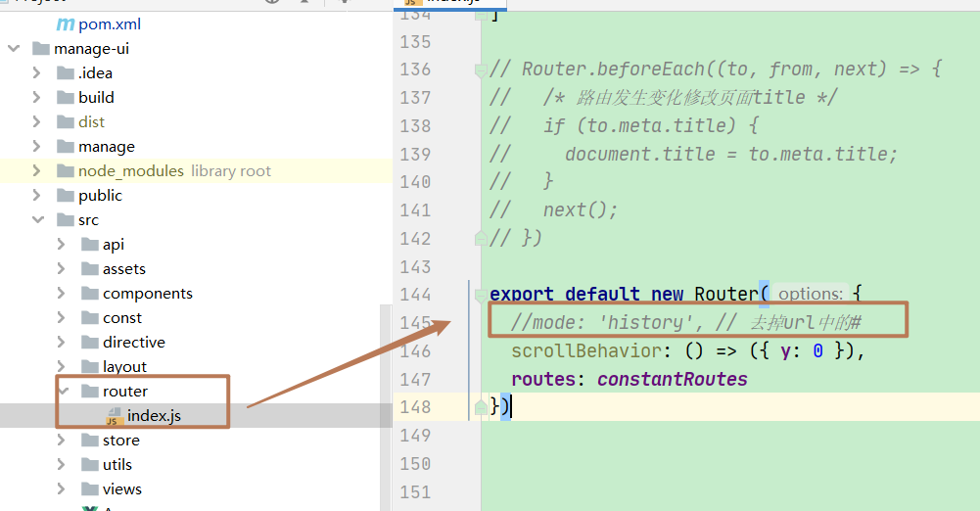Viewport: 980px width, 511px height.
Task: Select the components folder icon
Action: (90, 293)
